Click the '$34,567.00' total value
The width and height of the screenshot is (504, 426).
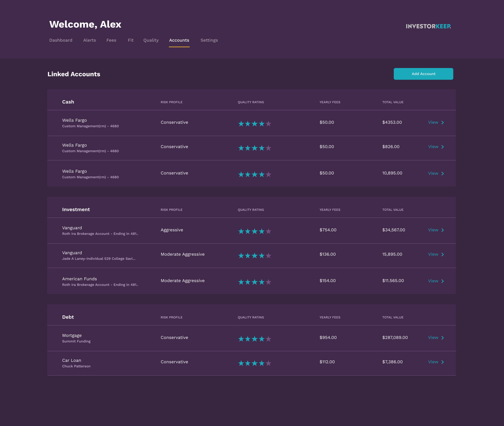[x=394, y=230]
